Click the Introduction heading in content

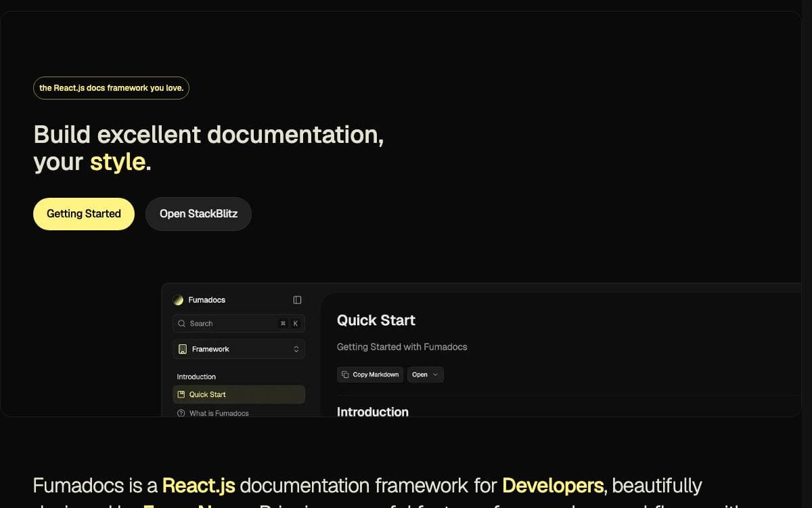(x=373, y=412)
